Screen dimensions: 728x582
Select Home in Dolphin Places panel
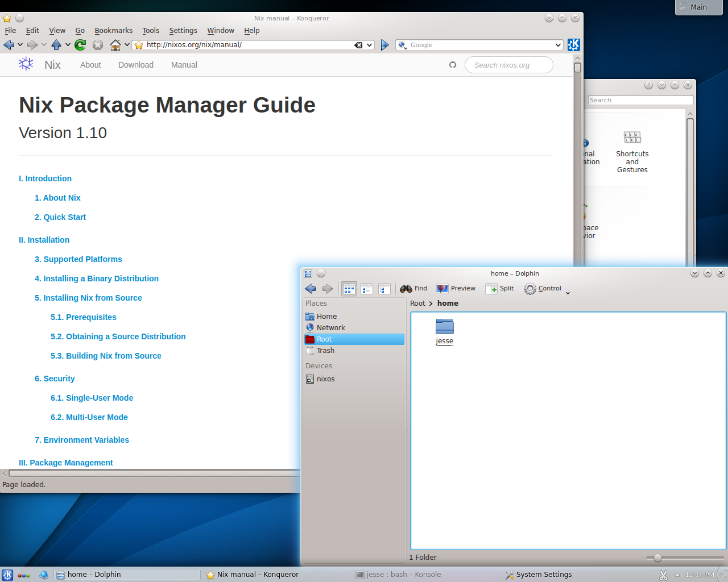pos(354,317)
